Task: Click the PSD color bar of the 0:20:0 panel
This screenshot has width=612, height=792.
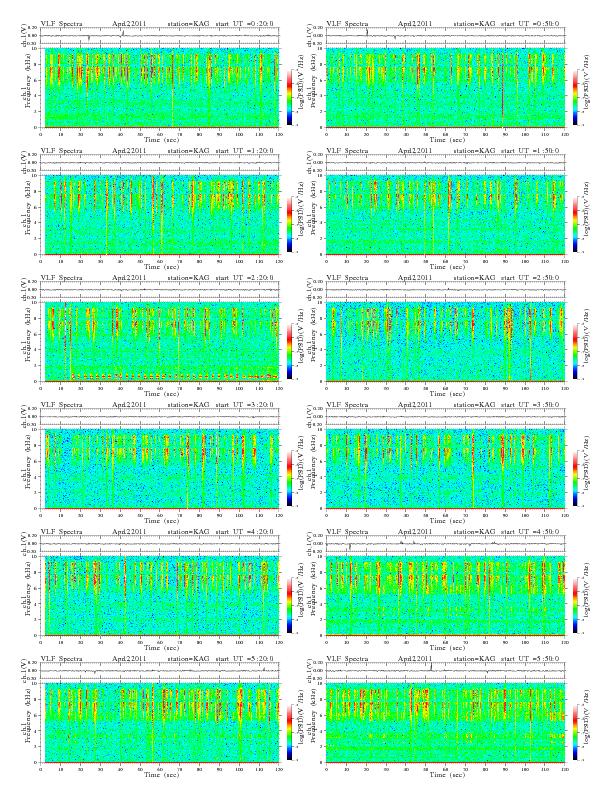Action: point(289,97)
